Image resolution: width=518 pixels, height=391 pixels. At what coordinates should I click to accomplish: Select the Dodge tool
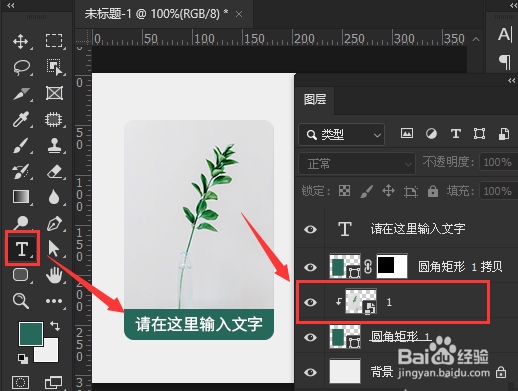click(x=21, y=222)
